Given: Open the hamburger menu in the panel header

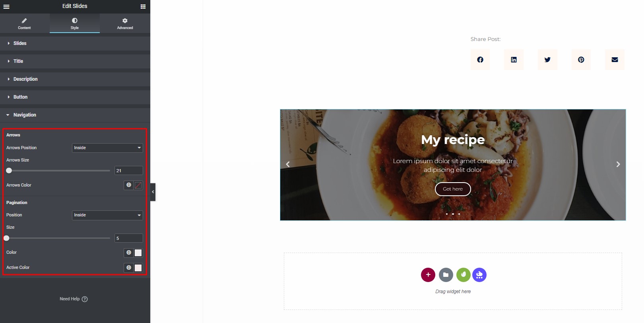Looking at the screenshot, I should pos(6,6).
